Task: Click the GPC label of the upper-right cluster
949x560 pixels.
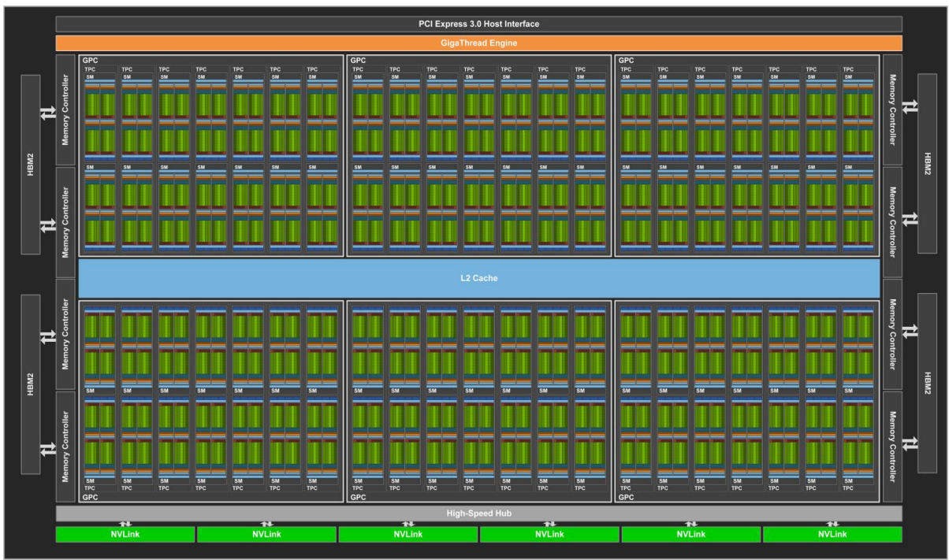Action: pyautogui.click(x=625, y=61)
